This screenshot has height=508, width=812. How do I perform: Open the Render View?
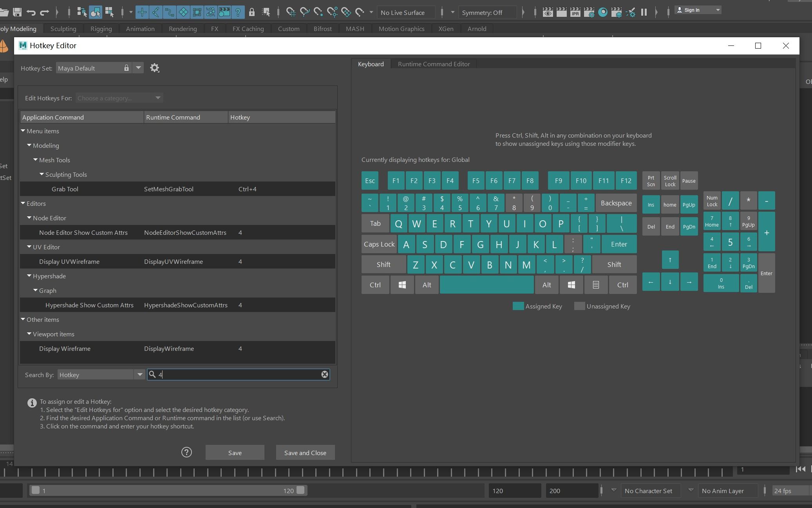click(548, 12)
